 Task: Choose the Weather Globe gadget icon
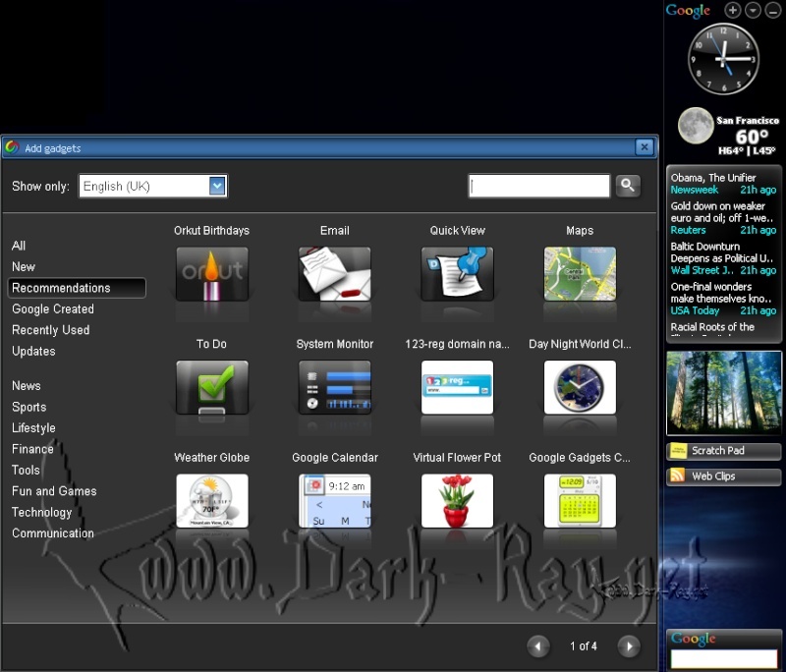click(212, 501)
